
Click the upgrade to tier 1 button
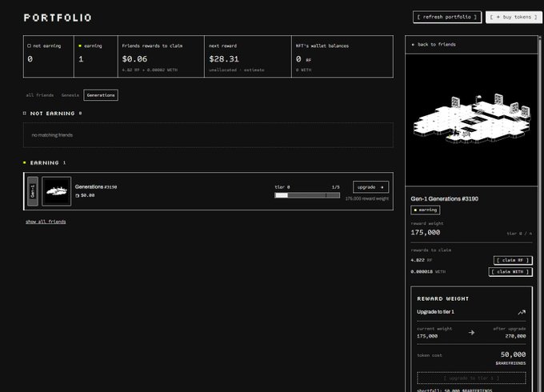tap(471, 378)
